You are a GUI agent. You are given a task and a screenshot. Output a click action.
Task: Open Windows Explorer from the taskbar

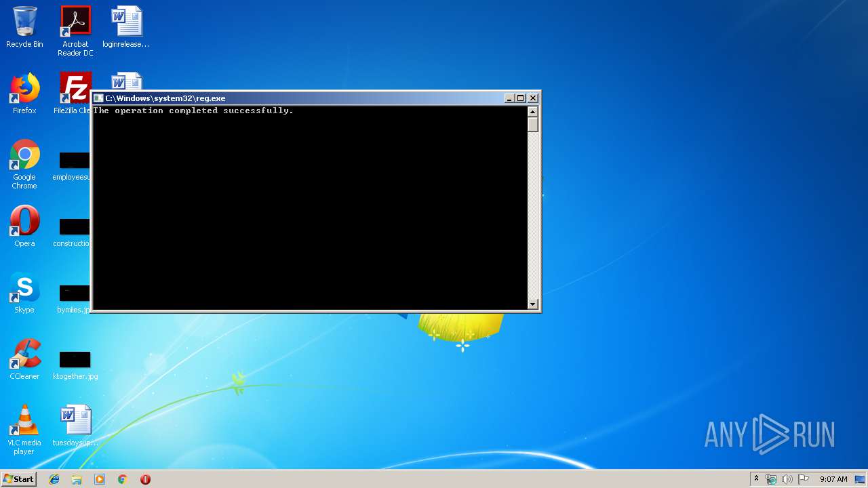coord(77,479)
